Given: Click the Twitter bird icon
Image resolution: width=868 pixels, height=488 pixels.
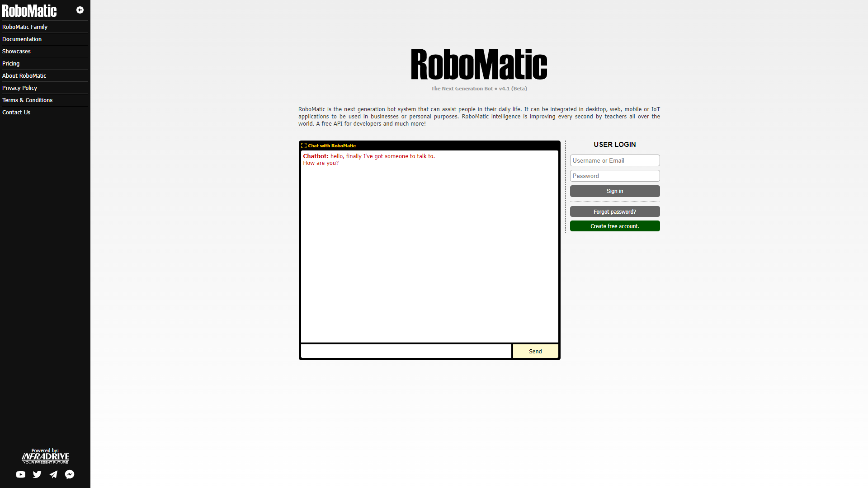Looking at the screenshot, I should pos(37,474).
